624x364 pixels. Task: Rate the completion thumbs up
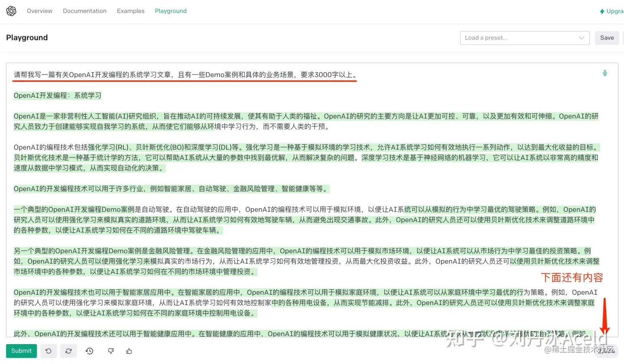tap(129, 351)
